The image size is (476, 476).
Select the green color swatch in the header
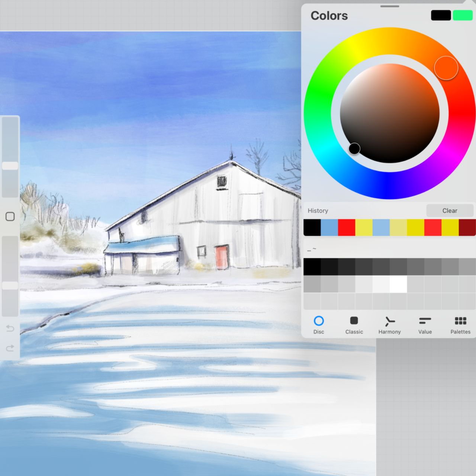pyautogui.click(x=462, y=15)
